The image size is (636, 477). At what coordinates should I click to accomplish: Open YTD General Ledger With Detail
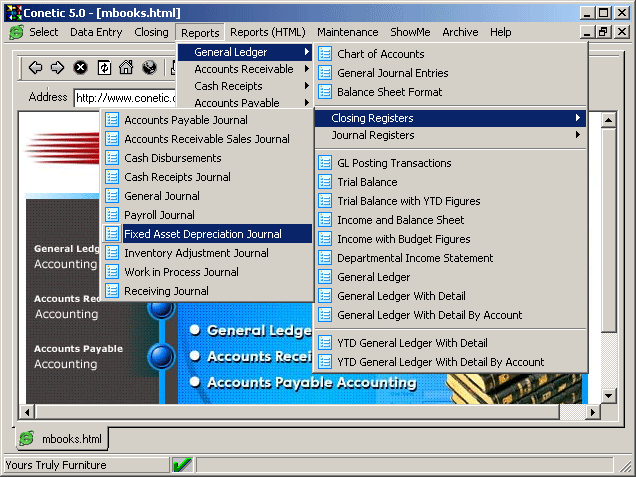coord(412,343)
